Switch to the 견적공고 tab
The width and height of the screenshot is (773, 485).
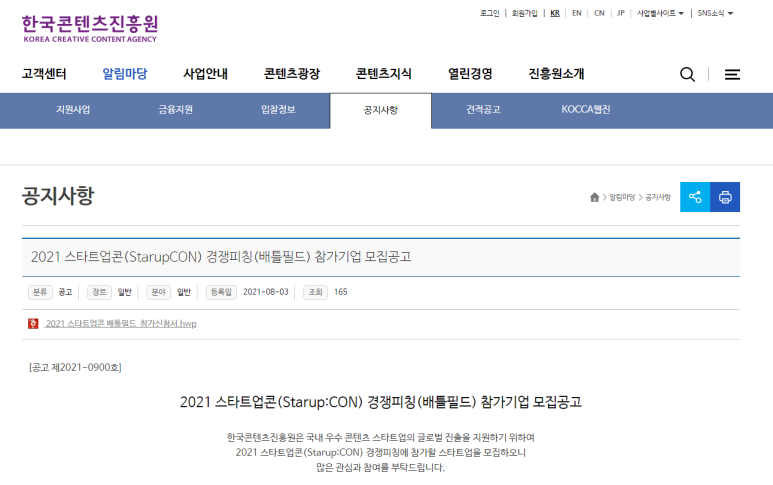483,110
